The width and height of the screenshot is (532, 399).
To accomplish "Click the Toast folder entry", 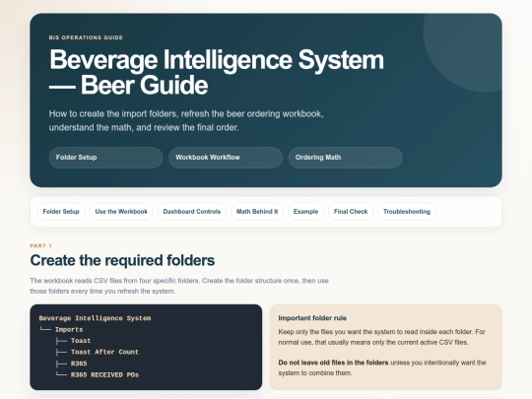I will [81, 341].
